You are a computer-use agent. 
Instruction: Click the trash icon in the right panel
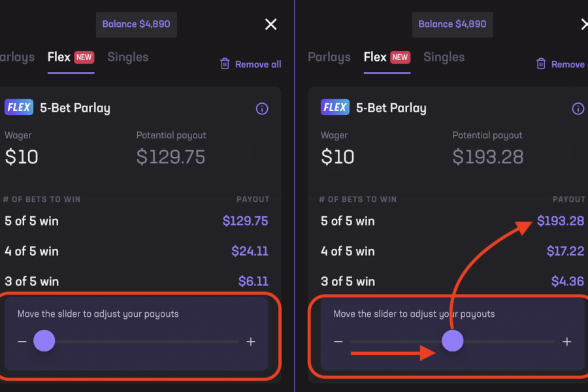coord(541,64)
